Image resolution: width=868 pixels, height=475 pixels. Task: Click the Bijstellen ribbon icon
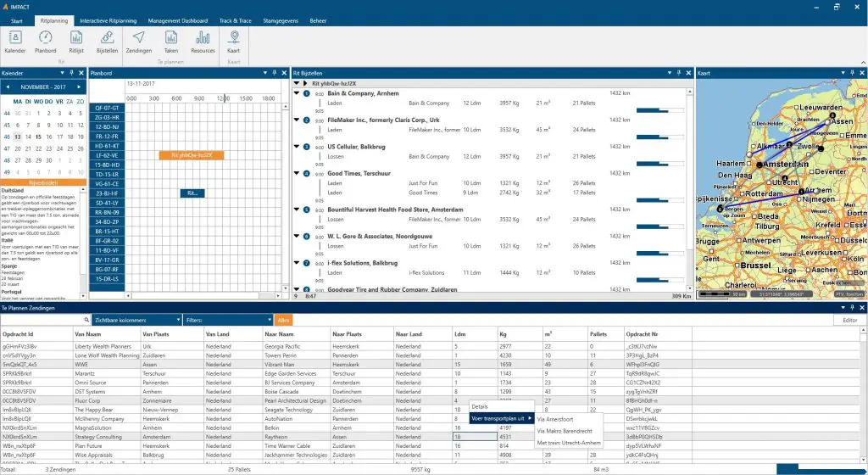pyautogui.click(x=108, y=40)
